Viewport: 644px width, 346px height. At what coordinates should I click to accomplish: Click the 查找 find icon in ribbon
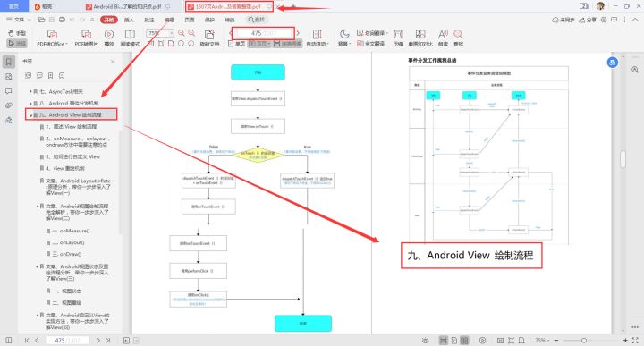point(458,38)
